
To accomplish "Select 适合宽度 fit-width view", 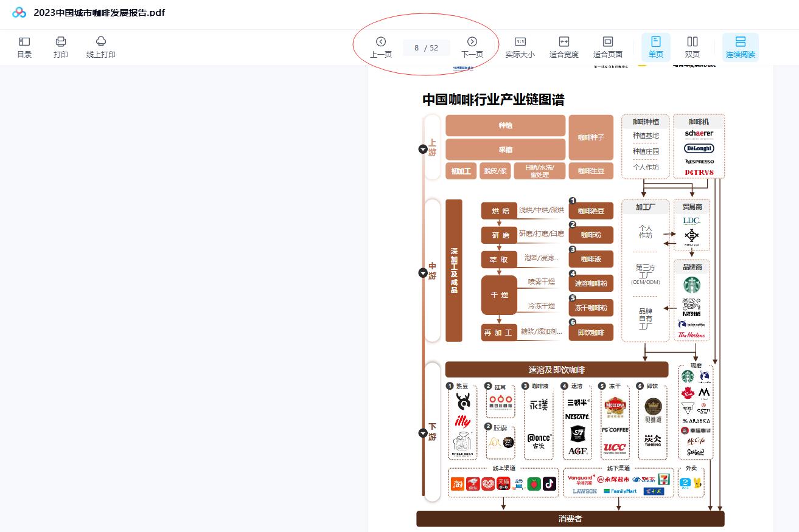I will click(x=563, y=47).
